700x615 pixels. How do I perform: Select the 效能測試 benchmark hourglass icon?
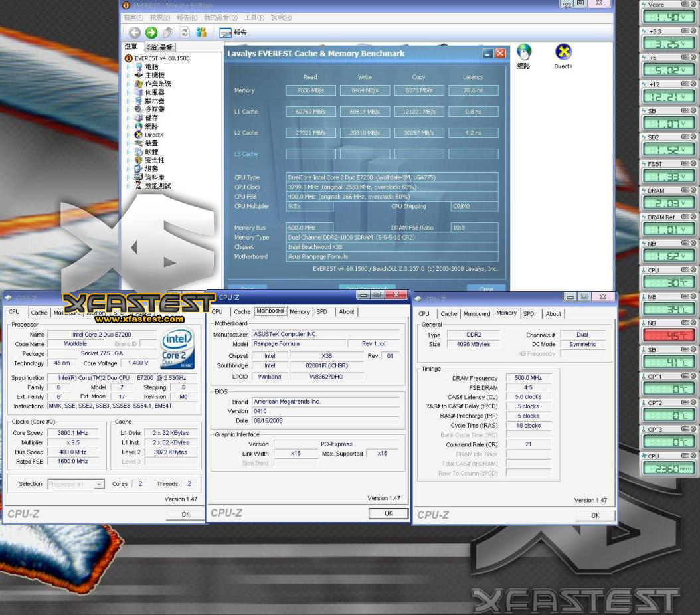[139, 186]
